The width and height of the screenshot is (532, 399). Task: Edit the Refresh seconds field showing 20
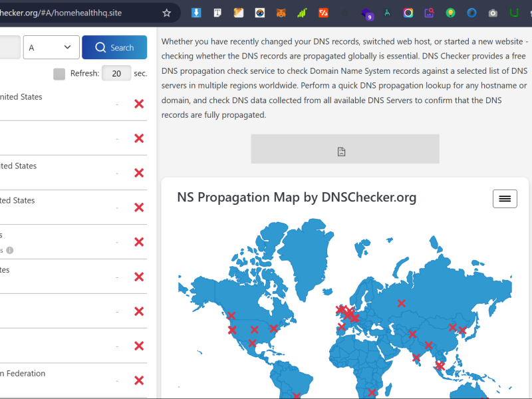(116, 73)
